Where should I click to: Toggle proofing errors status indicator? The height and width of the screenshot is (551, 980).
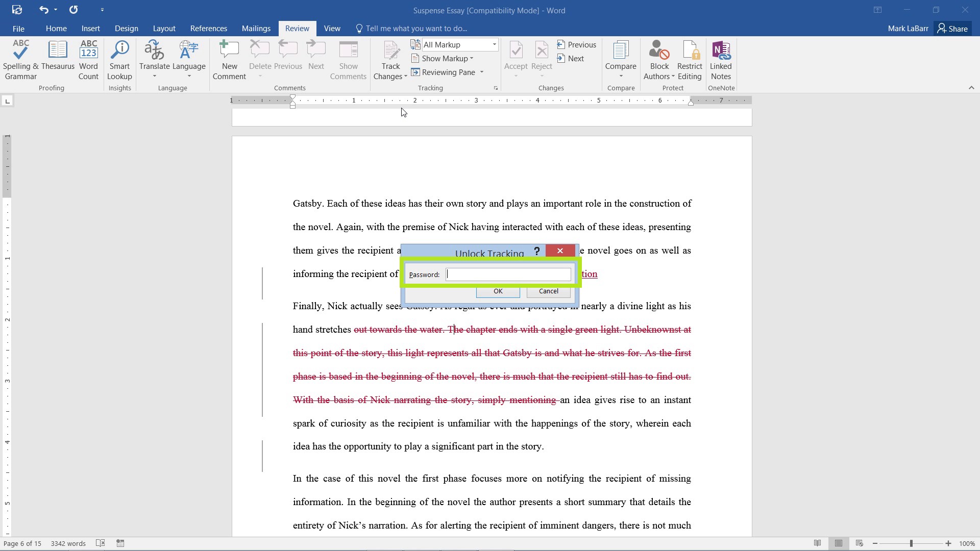(x=101, y=543)
